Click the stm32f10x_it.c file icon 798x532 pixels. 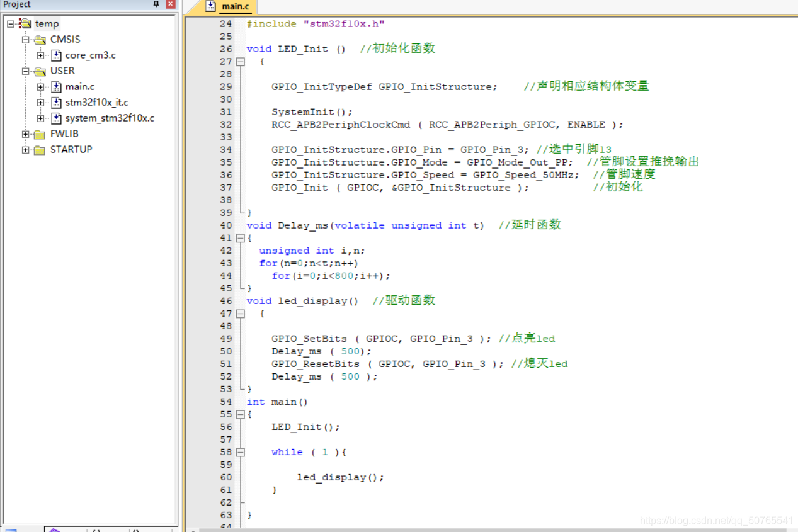point(56,103)
